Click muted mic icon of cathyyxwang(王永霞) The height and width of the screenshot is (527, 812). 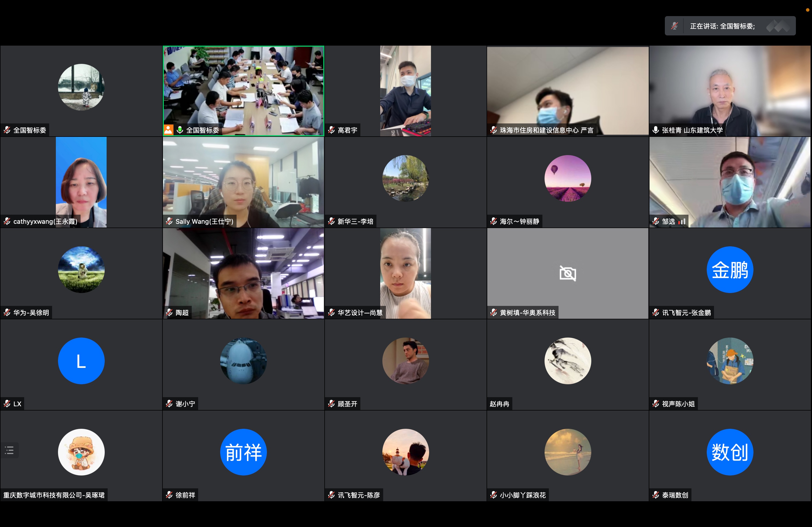tap(7, 221)
